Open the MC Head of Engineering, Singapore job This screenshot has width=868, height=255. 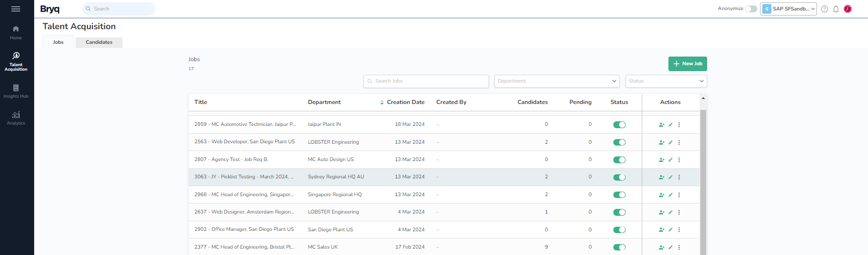(x=244, y=195)
